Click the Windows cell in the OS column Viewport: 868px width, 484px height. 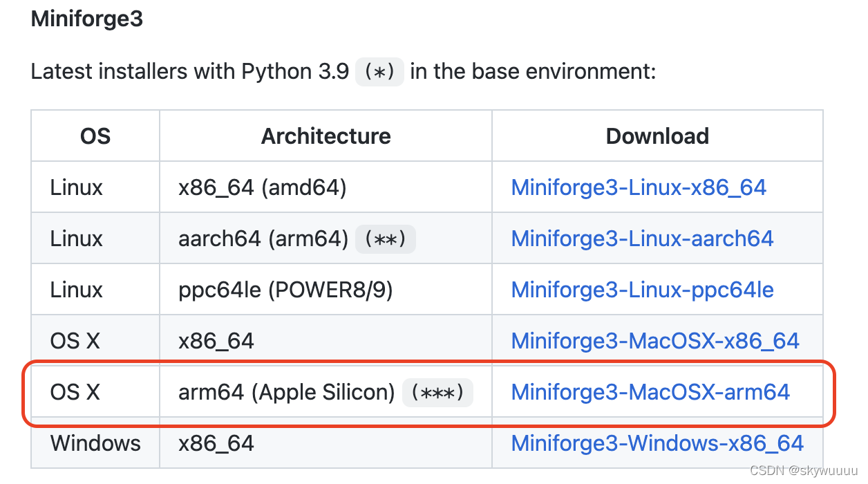95,443
